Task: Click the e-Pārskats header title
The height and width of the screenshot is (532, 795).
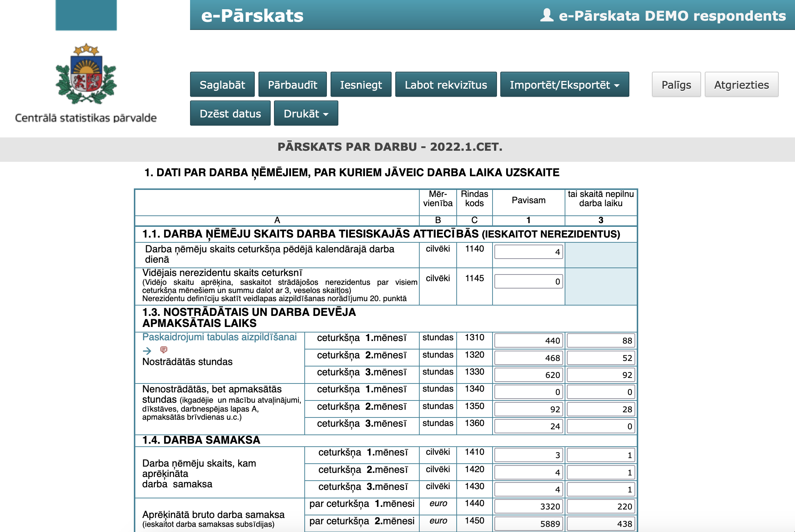Action: 252,16
